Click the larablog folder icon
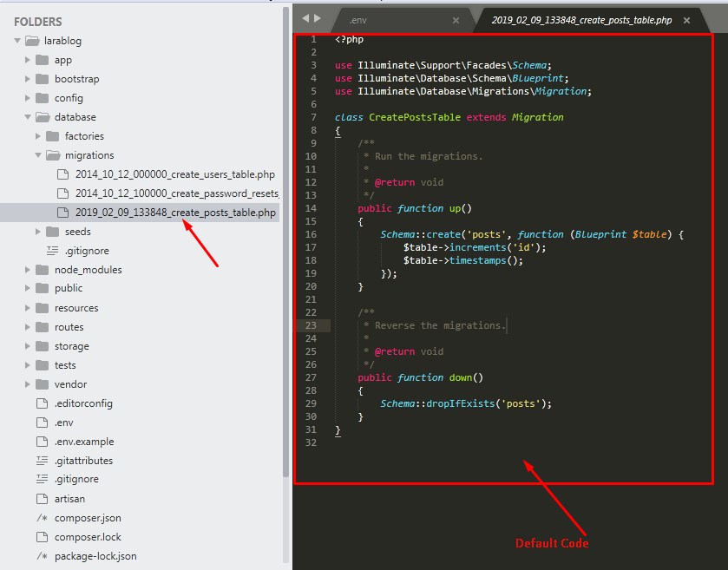Viewport: 728px width, 570px height. tap(32, 41)
